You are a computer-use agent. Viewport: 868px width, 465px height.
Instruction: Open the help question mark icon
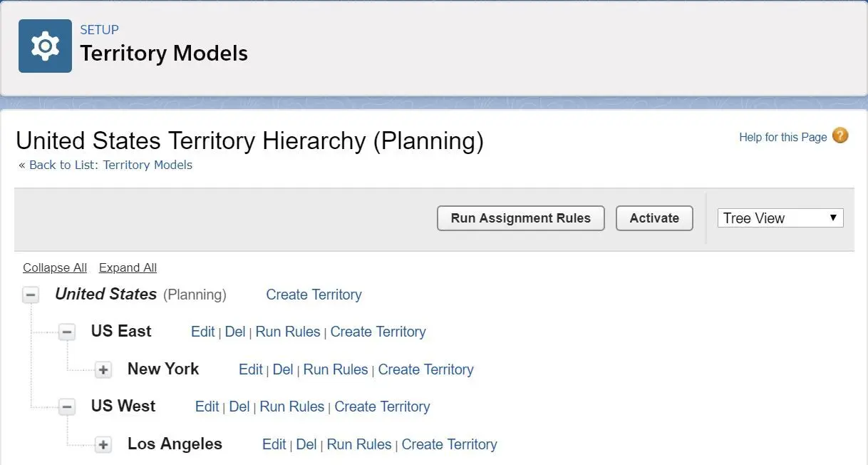tap(840, 136)
